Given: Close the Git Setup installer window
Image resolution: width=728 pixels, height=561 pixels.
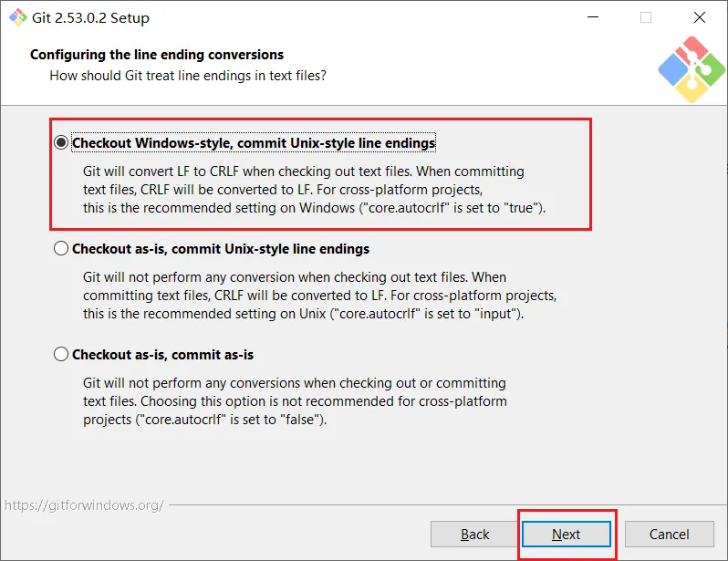Looking at the screenshot, I should click(x=699, y=17).
